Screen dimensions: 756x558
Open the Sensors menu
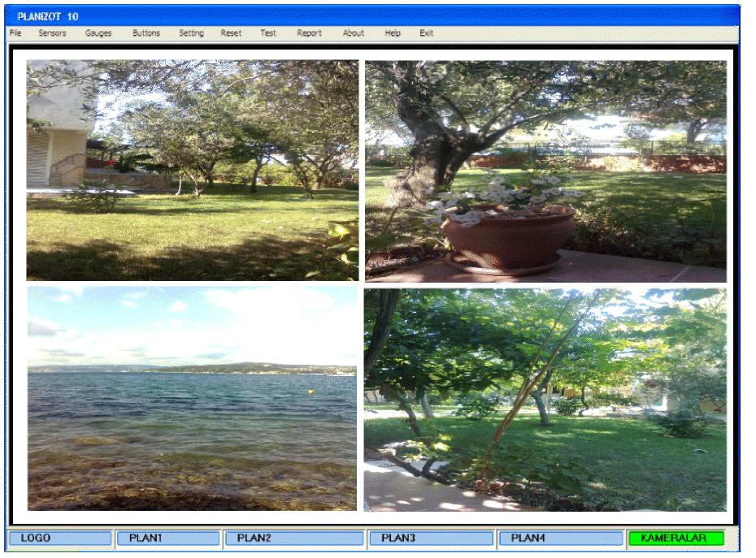pyautogui.click(x=52, y=33)
